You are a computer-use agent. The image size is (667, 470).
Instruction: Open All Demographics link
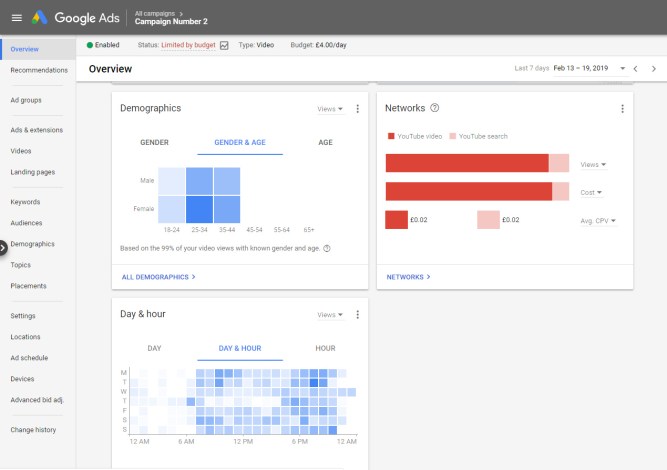point(158,276)
